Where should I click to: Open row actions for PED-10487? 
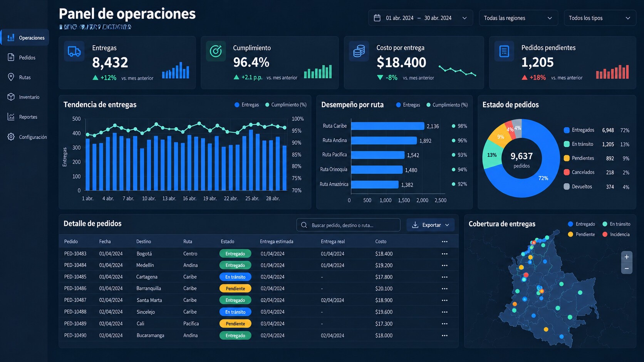(x=444, y=300)
